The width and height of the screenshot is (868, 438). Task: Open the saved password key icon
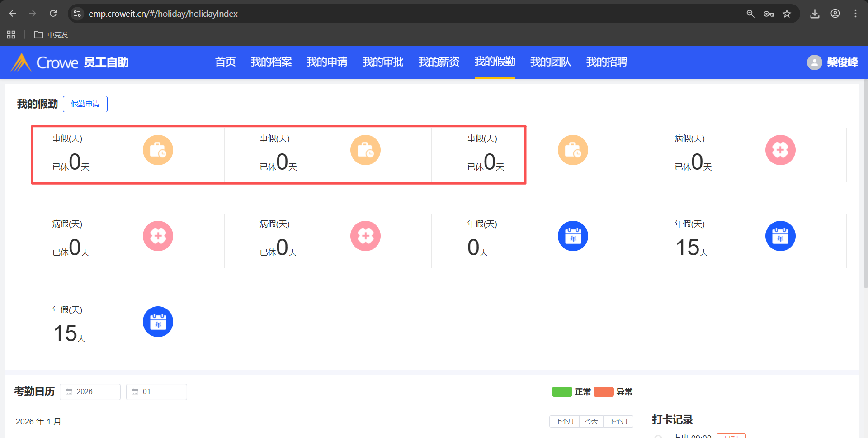[769, 14]
